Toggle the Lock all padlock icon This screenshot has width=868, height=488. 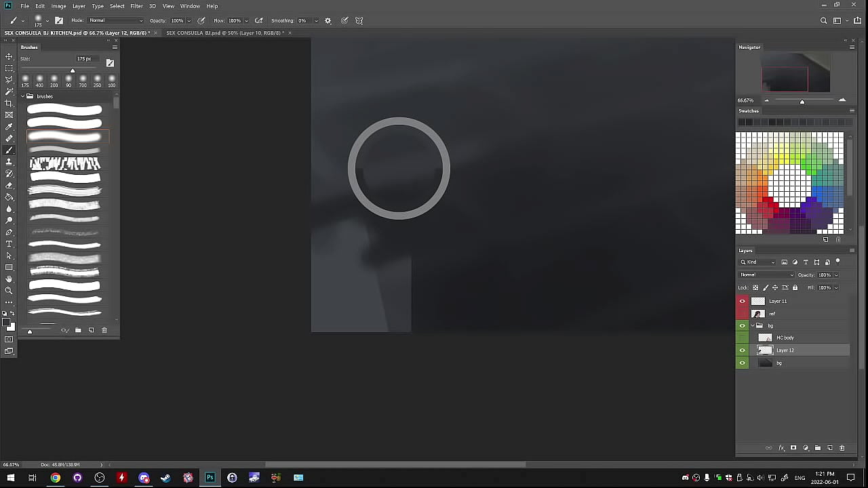[x=795, y=287]
